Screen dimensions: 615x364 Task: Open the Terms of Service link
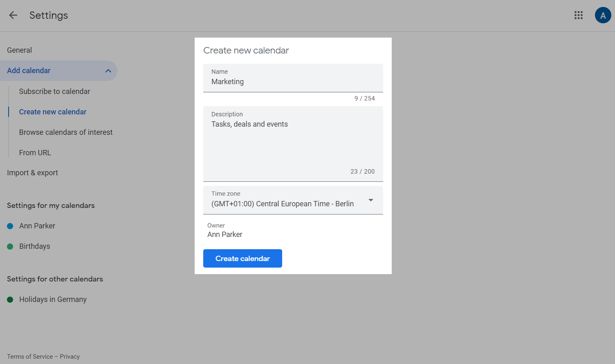(x=30, y=357)
